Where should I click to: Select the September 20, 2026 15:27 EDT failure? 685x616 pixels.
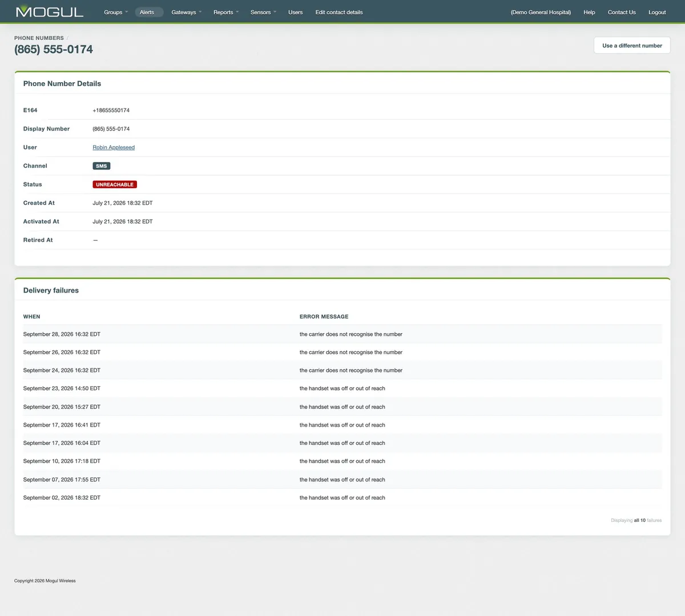point(342,407)
